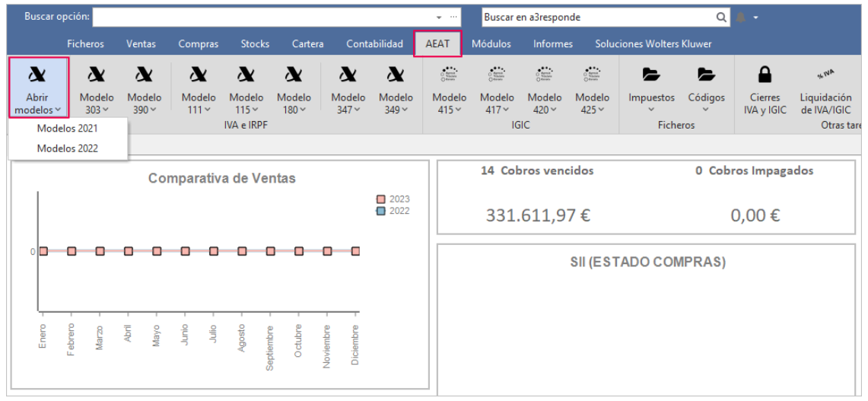The height and width of the screenshot is (401, 868).
Task: Expand the Modelo 347 dropdown arrow
Action: [357, 110]
